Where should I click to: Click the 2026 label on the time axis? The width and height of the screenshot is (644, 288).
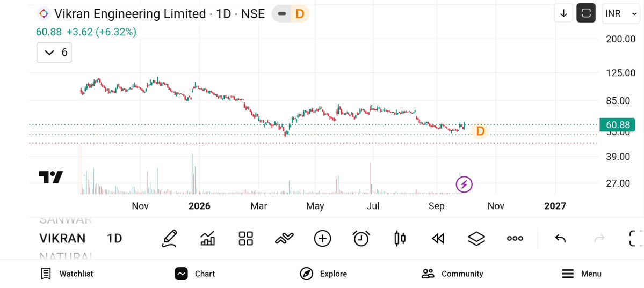coord(199,206)
